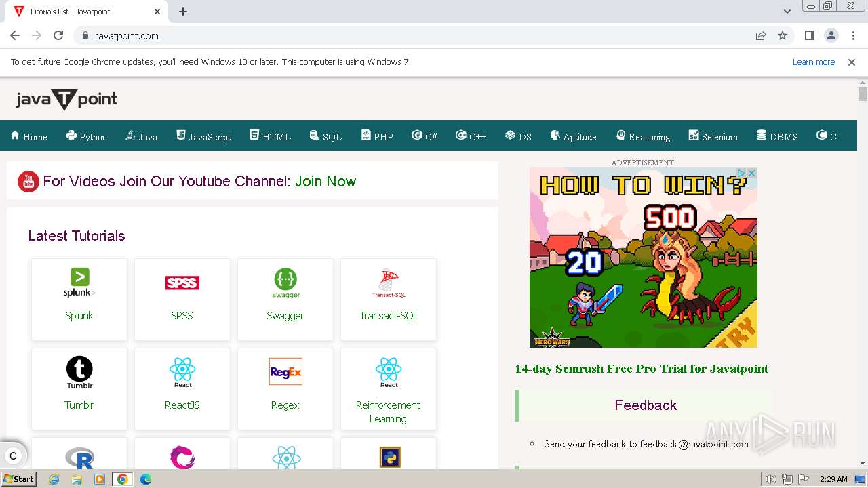
Task: Click the YouTube channel icon
Action: point(28,182)
